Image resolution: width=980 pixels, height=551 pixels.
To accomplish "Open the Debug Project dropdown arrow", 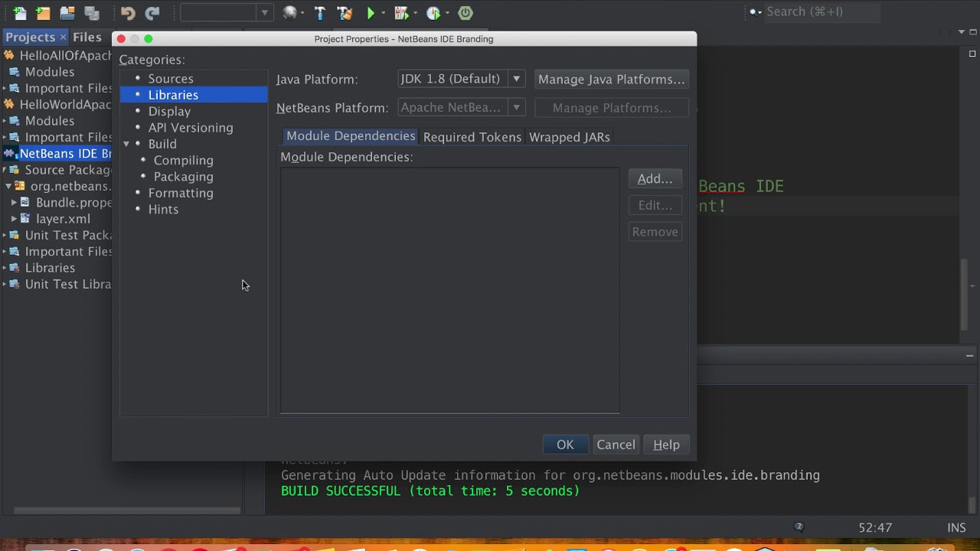I will click(416, 13).
